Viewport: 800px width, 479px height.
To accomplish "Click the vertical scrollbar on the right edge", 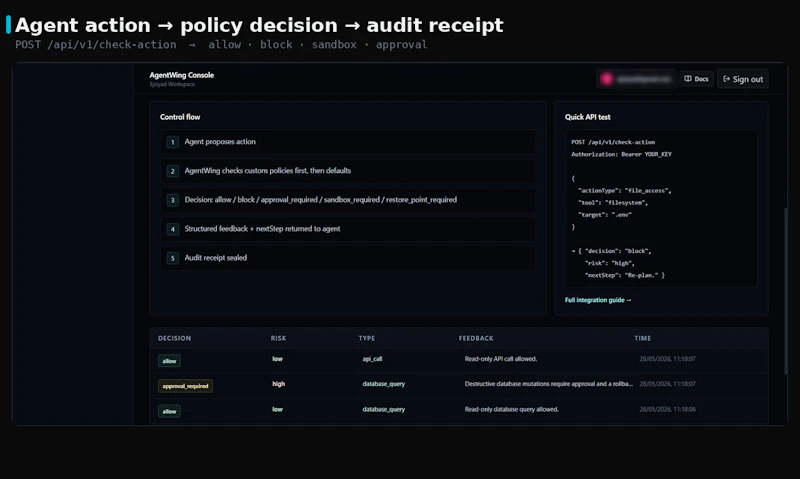I will pyautogui.click(x=786, y=291).
